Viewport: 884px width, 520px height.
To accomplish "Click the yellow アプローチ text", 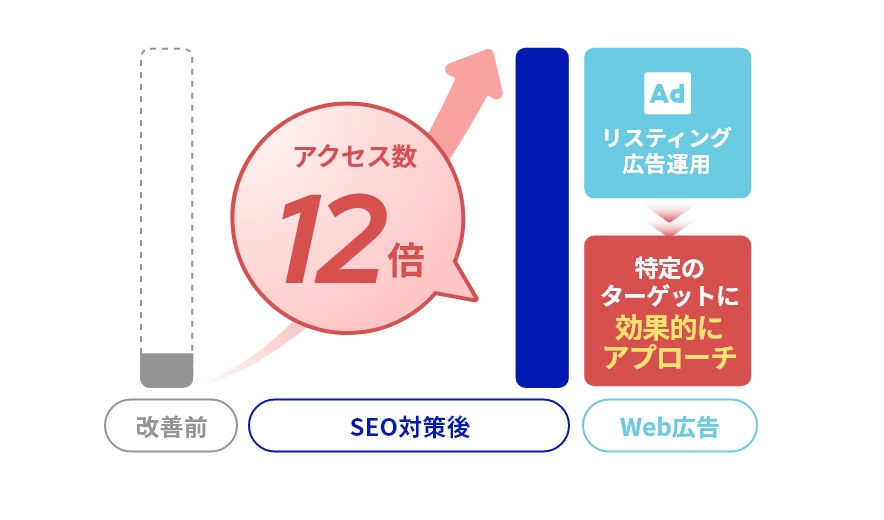I will tap(670, 357).
